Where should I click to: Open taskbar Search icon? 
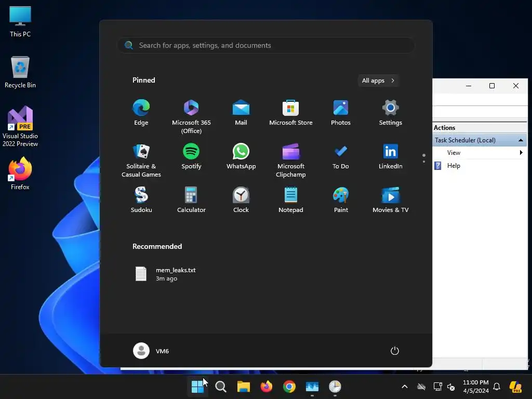pyautogui.click(x=220, y=387)
